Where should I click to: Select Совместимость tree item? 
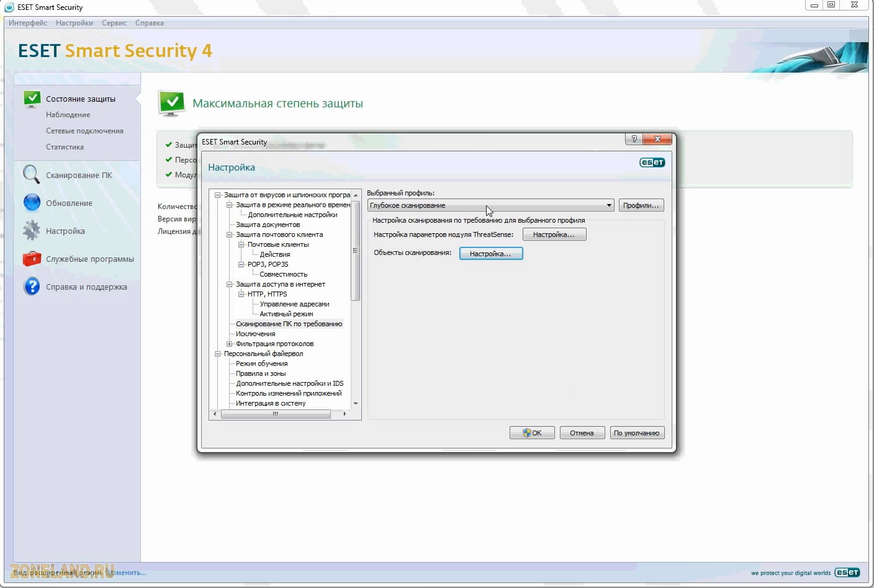(x=284, y=274)
